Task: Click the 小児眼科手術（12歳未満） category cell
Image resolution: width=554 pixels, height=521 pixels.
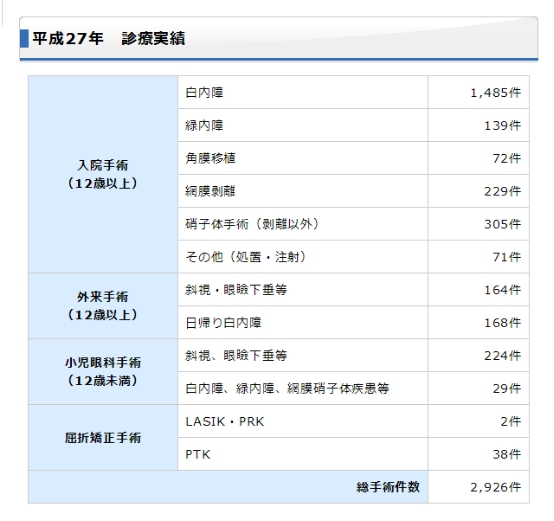Action: coord(103,372)
